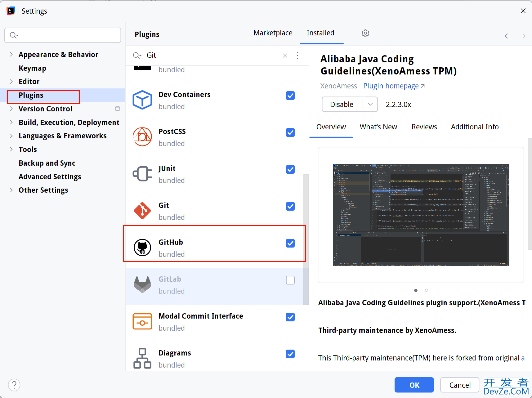Switch to the Installed tab
The width and height of the screenshot is (532, 398).
(x=320, y=33)
